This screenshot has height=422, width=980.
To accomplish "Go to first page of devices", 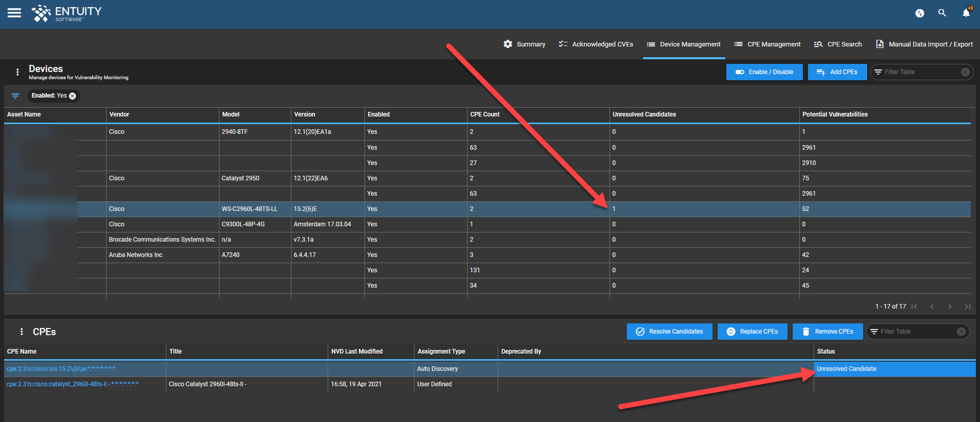I will point(915,307).
